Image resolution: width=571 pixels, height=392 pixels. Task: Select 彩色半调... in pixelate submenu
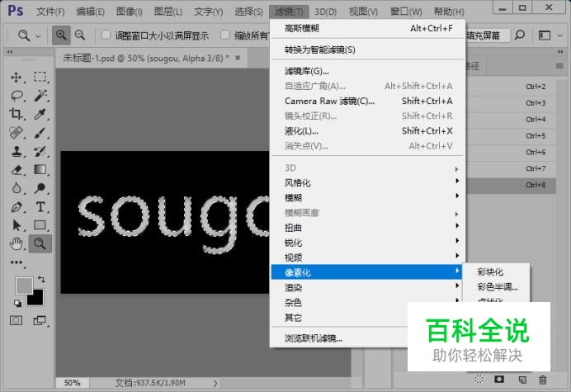(x=496, y=286)
